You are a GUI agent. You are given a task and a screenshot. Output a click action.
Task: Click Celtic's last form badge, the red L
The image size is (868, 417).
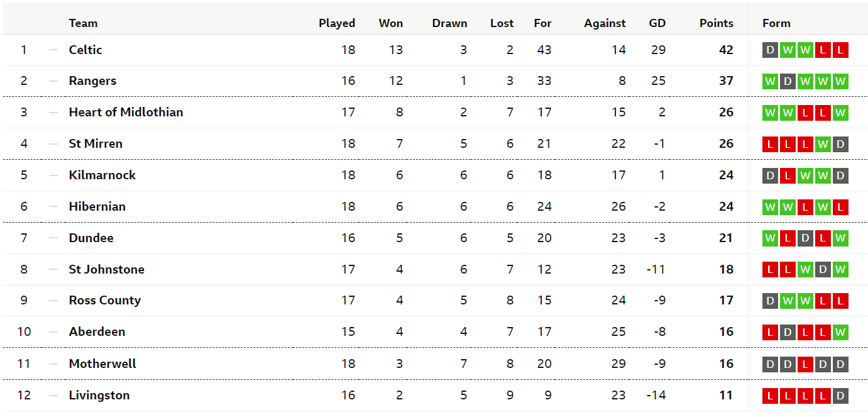(x=840, y=50)
